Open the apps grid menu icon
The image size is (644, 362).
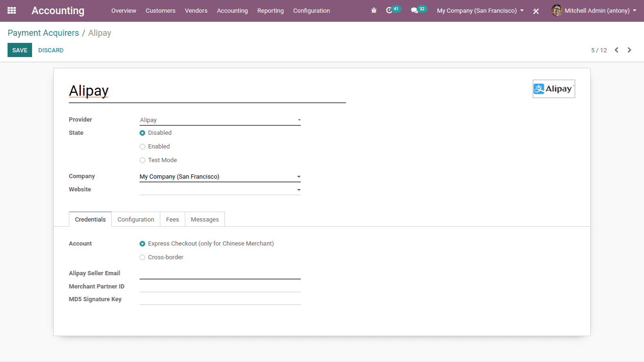click(x=12, y=10)
